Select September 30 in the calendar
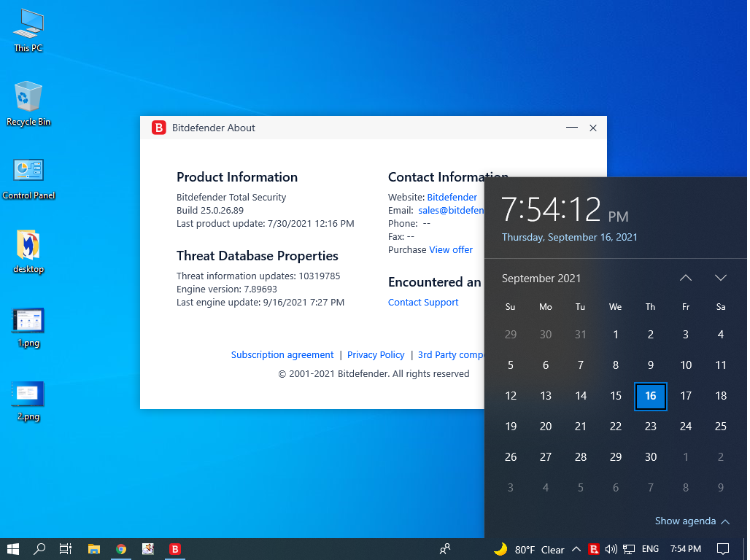Image resolution: width=750 pixels, height=560 pixels. pos(651,457)
